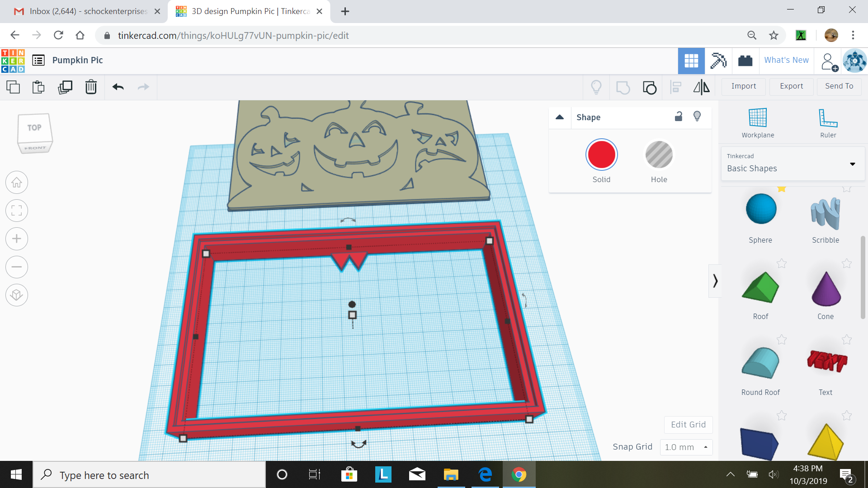Click the Home view icon
Image resolution: width=868 pixels, height=488 pixels.
16,182
